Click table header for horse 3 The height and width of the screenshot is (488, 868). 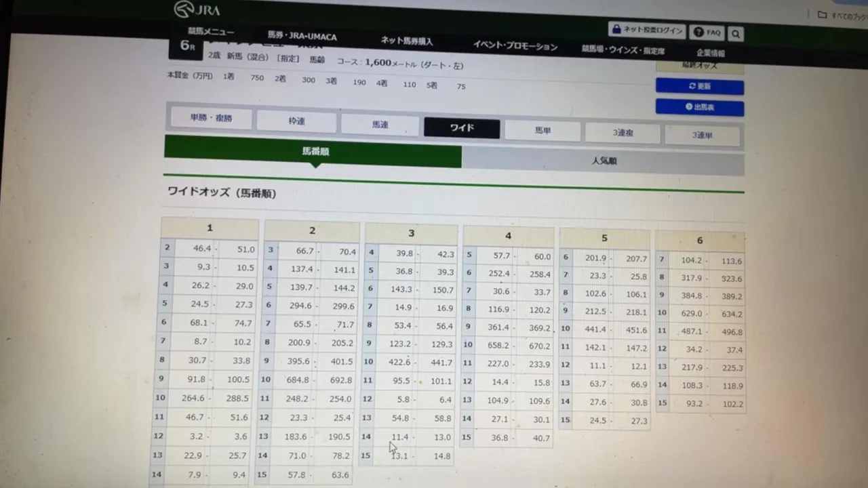(411, 234)
